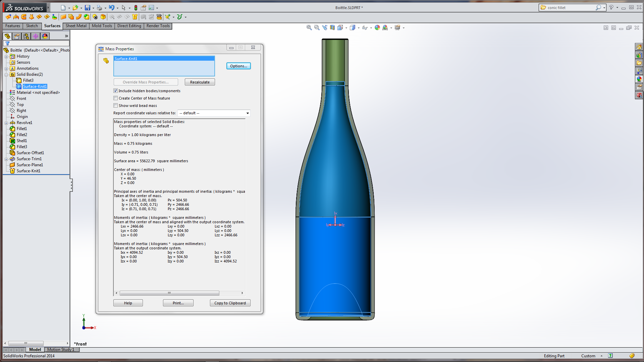Uncheck Include hidden bodies/components
The height and width of the screenshot is (362, 644).
pos(116,91)
